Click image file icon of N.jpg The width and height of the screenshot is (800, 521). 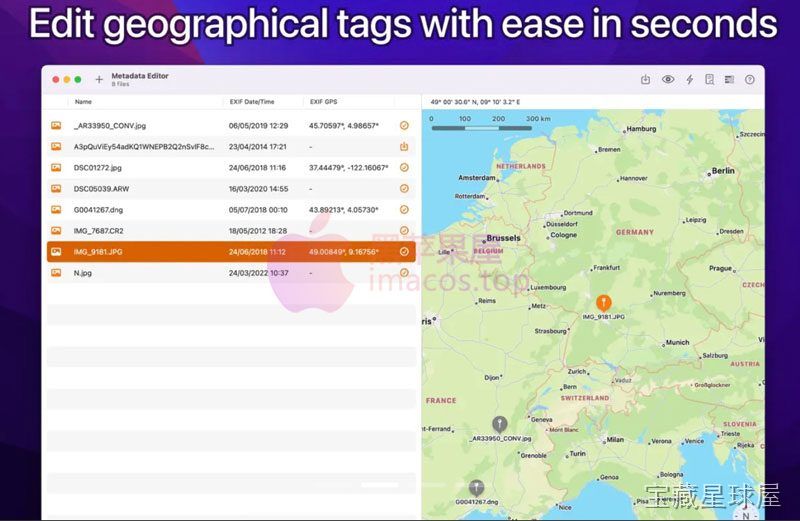coord(56,273)
